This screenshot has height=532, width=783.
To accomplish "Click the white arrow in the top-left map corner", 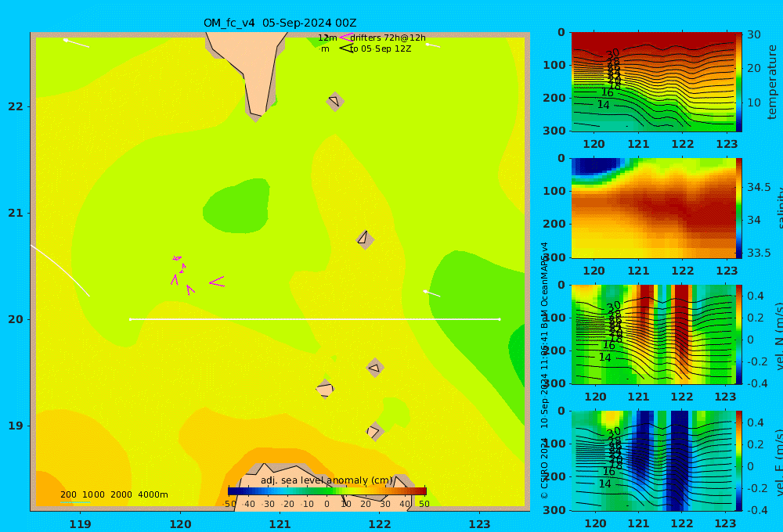I will point(76,43).
